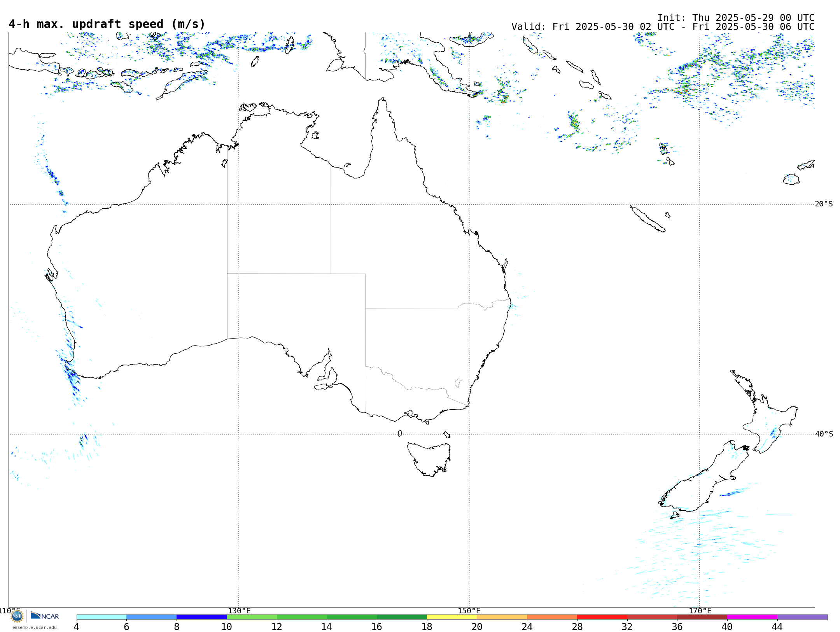Pick the light cyan 4–6 colorbar segment
The image size is (840, 632).
(101, 617)
